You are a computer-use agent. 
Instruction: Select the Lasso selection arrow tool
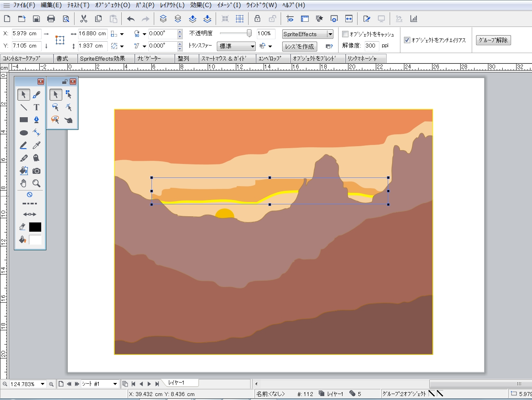point(55,107)
